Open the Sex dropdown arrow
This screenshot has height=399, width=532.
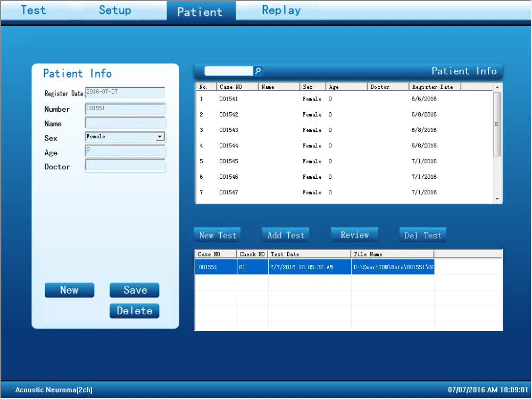160,137
